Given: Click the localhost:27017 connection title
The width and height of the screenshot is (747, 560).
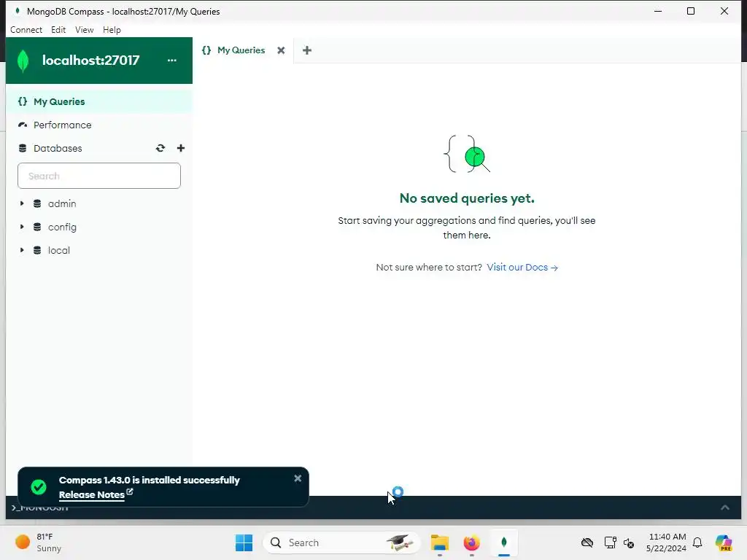Looking at the screenshot, I should 91,61.
